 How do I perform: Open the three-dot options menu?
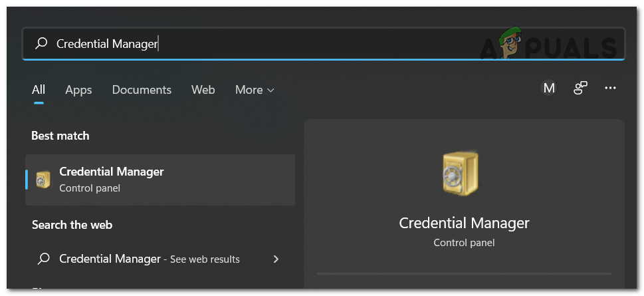(610, 88)
